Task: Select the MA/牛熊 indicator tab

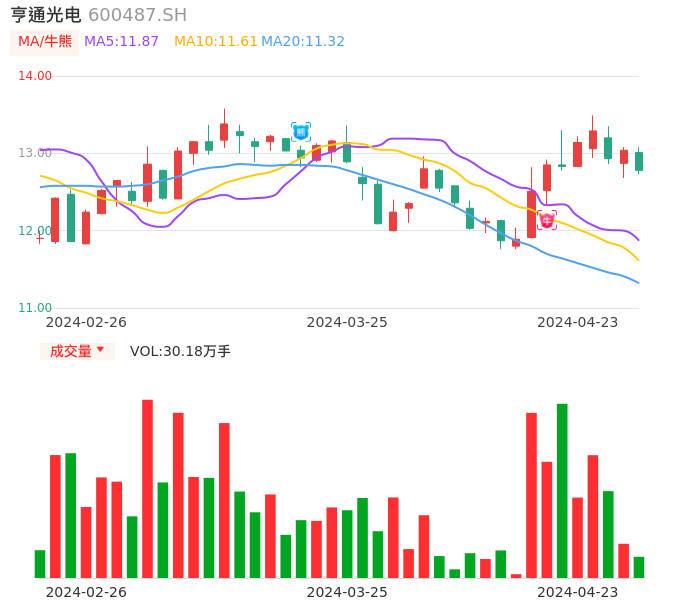Action: click(x=45, y=42)
